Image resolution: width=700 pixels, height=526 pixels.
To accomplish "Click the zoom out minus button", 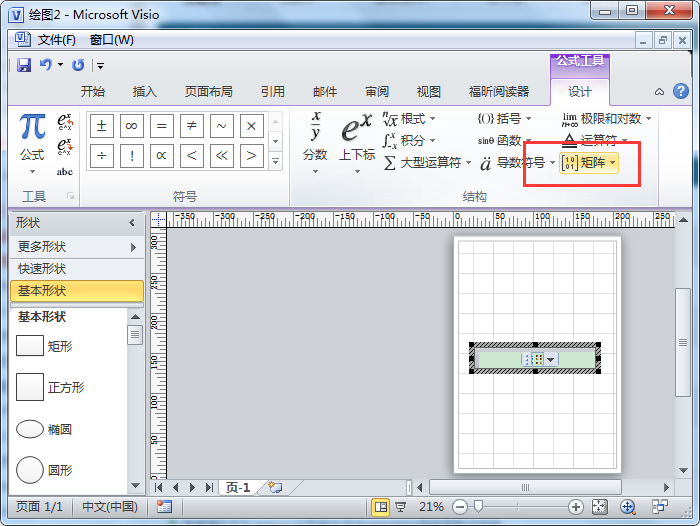I will [x=459, y=507].
